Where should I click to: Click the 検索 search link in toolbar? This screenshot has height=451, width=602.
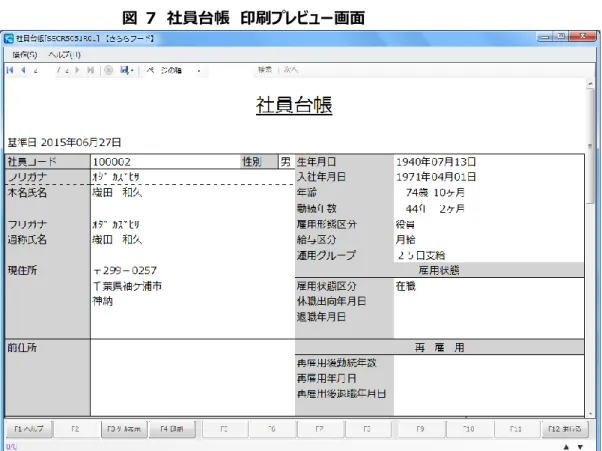(x=265, y=70)
